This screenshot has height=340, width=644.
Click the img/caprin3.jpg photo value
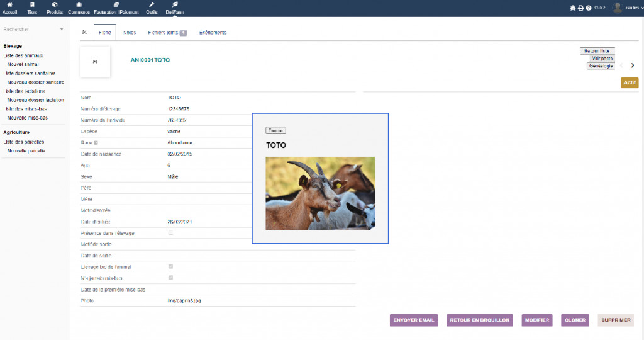pos(184,300)
